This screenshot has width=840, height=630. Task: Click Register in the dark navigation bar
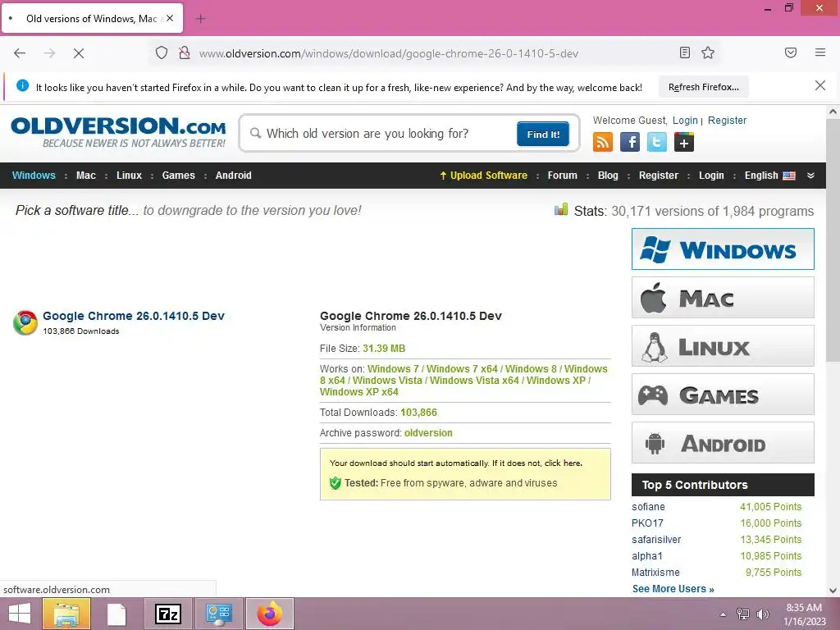click(659, 176)
